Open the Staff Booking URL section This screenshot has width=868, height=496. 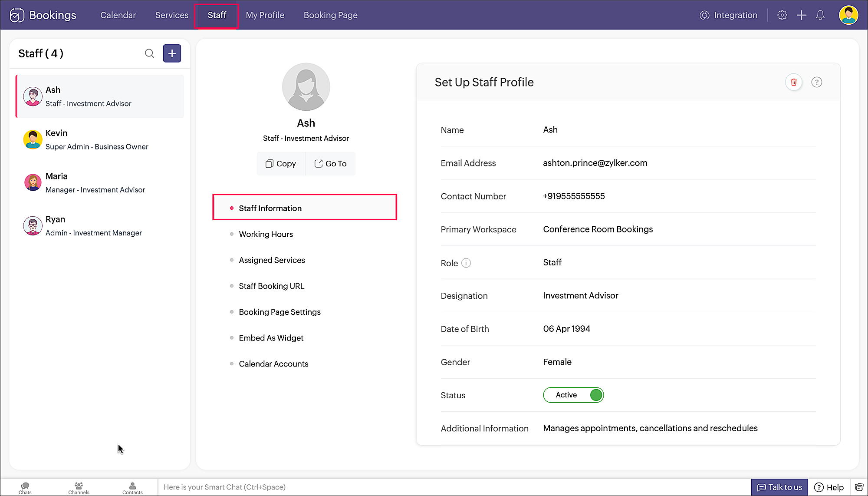tap(271, 286)
